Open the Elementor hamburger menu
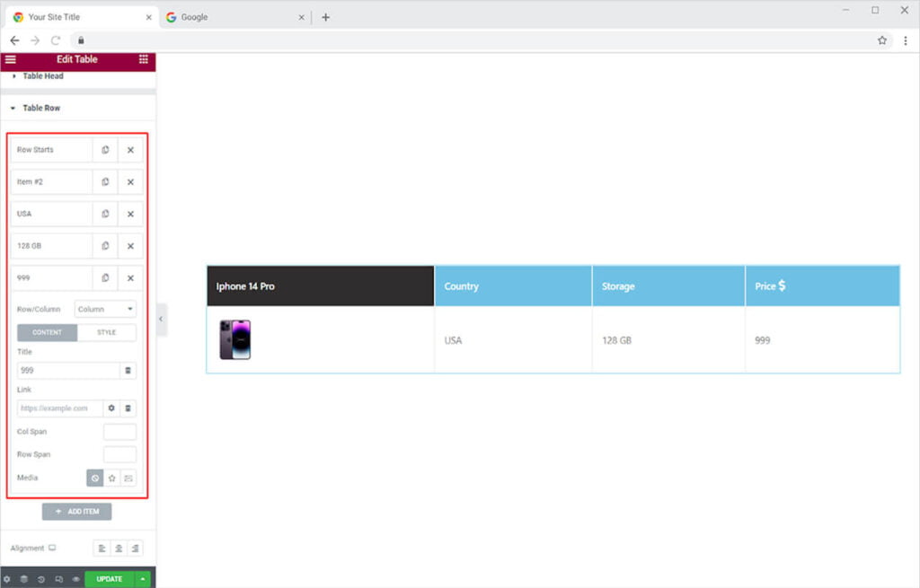The width and height of the screenshot is (920, 588). [x=11, y=59]
